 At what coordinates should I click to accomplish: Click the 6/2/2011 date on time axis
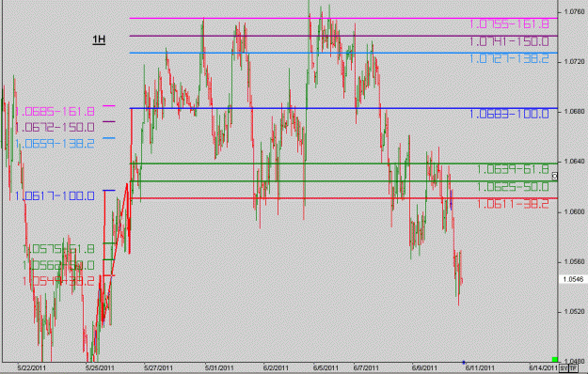(276, 368)
